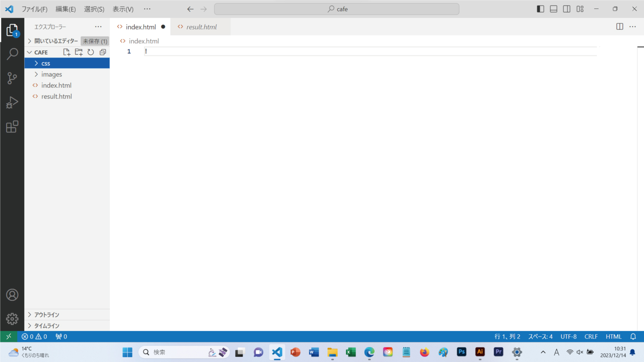Click the search bar at the top
Image resolution: width=644 pixels, height=362 pixels.
[336, 9]
